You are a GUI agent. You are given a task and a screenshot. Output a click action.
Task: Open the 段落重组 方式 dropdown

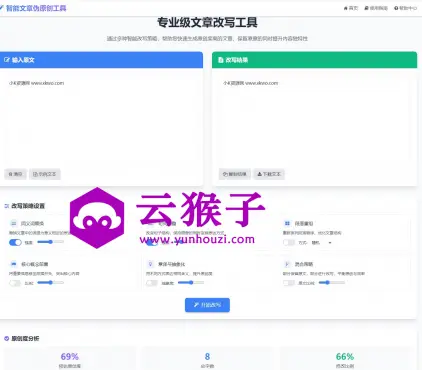tap(321, 242)
